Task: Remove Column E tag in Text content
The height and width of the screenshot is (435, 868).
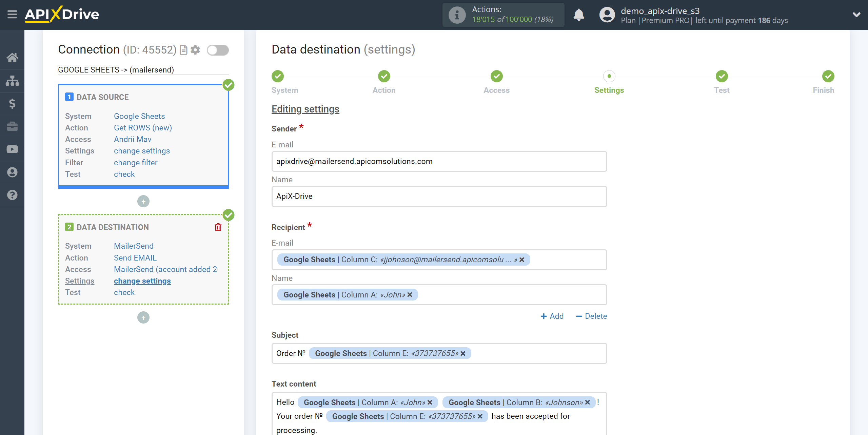Action: (480, 416)
